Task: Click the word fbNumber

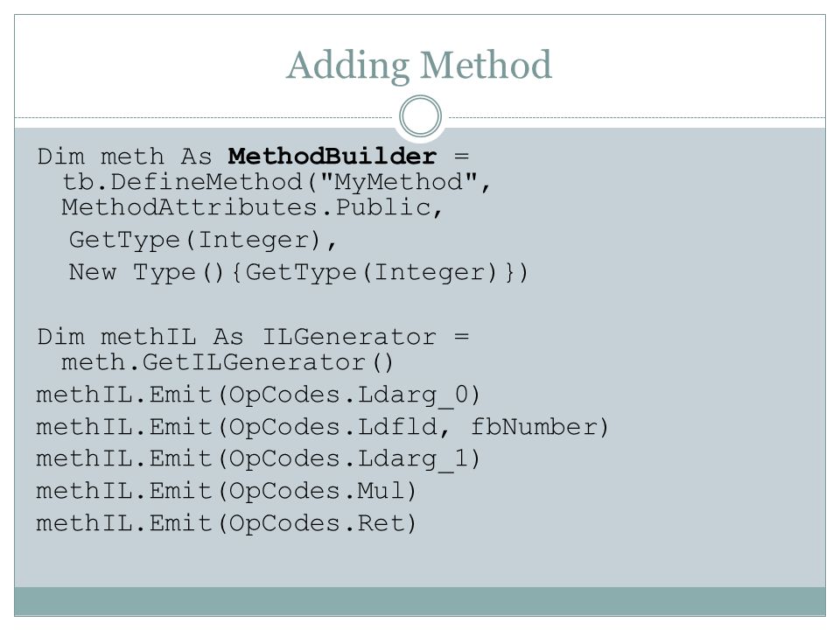Action: 535,428
